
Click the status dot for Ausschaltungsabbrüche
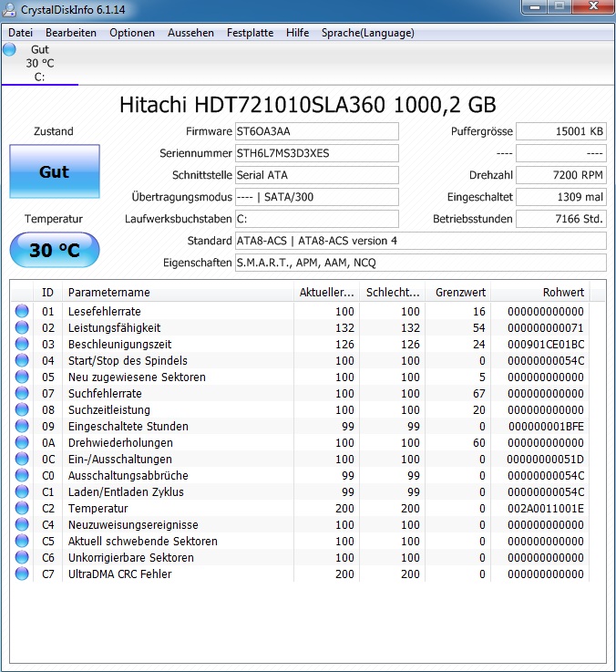tap(22, 475)
